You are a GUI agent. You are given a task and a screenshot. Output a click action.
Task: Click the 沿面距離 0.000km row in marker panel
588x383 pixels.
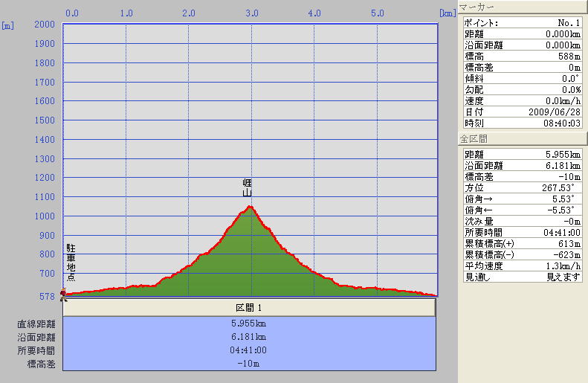(523, 45)
